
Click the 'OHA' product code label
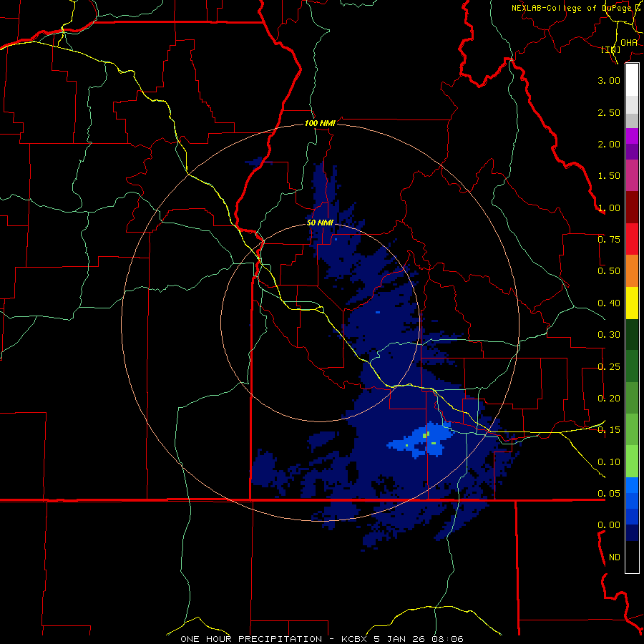tap(629, 43)
